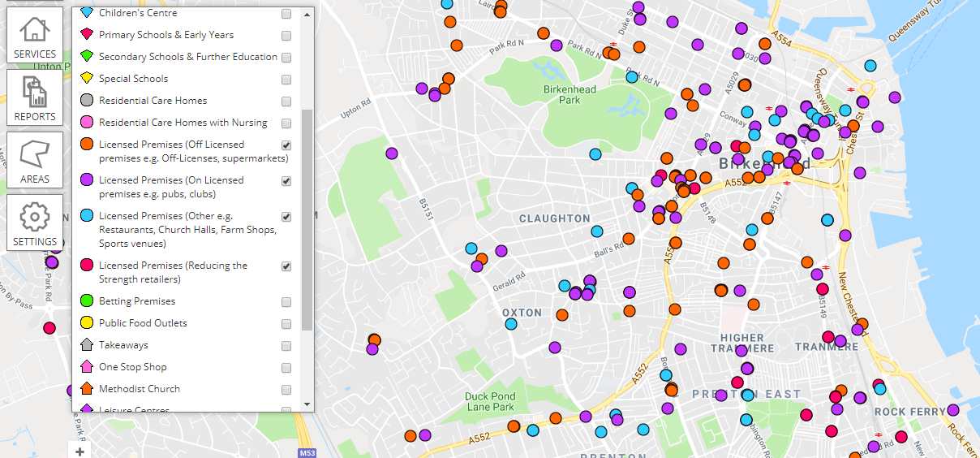
Task: Open the Services panel house icon
Action: (x=35, y=28)
